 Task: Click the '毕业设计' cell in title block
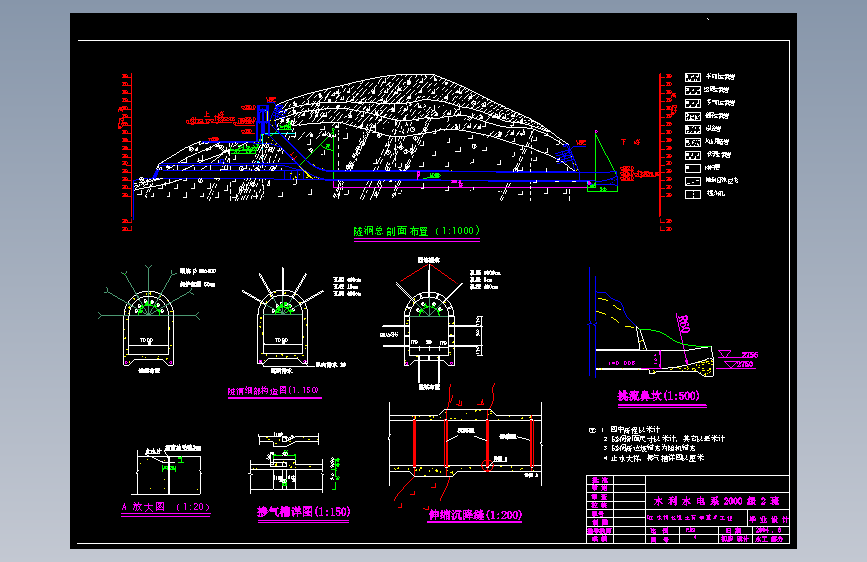(x=769, y=519)
